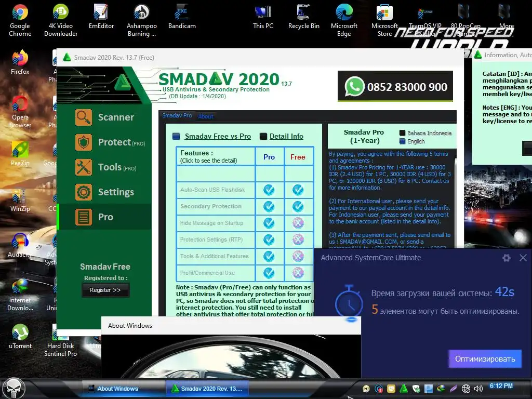Select Bahasa Indonesia language option
This screenshot has width=532, height=399.
point(425,133)
